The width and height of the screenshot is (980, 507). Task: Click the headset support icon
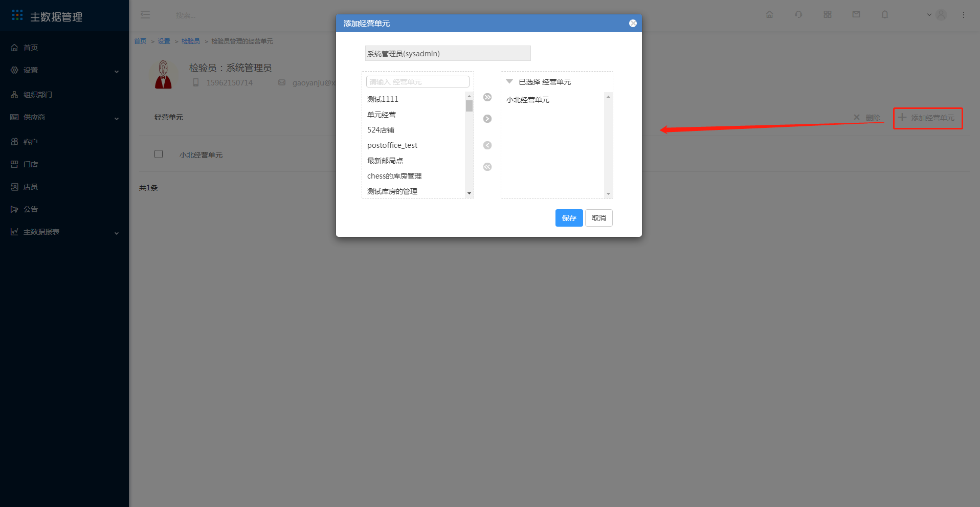[798, 14]
